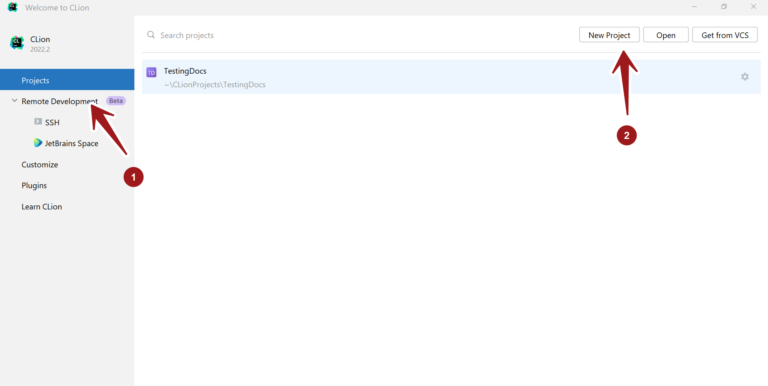Select the Projects tab
Viewport: 768px width, 386px height.
[67, 80]
